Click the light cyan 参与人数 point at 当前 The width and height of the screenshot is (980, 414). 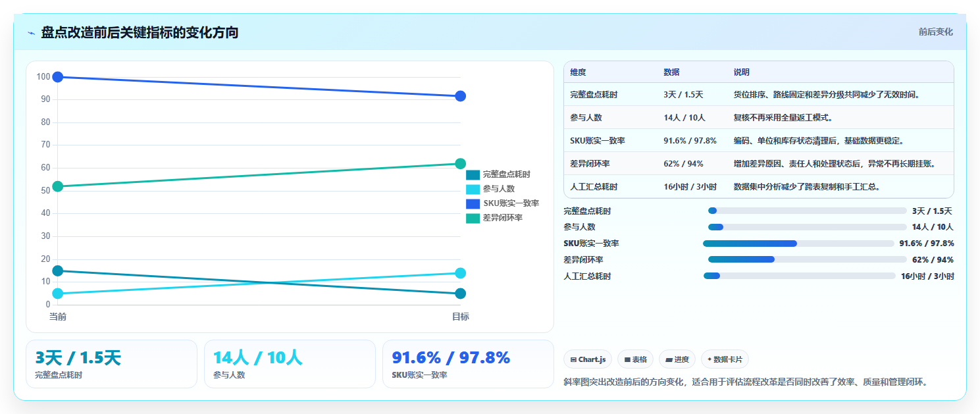pos(58,294)
